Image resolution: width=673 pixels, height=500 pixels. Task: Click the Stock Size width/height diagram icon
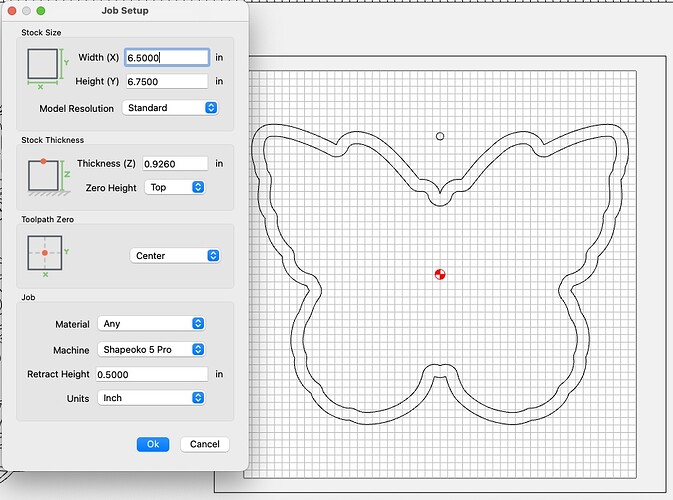coord(46,69)
